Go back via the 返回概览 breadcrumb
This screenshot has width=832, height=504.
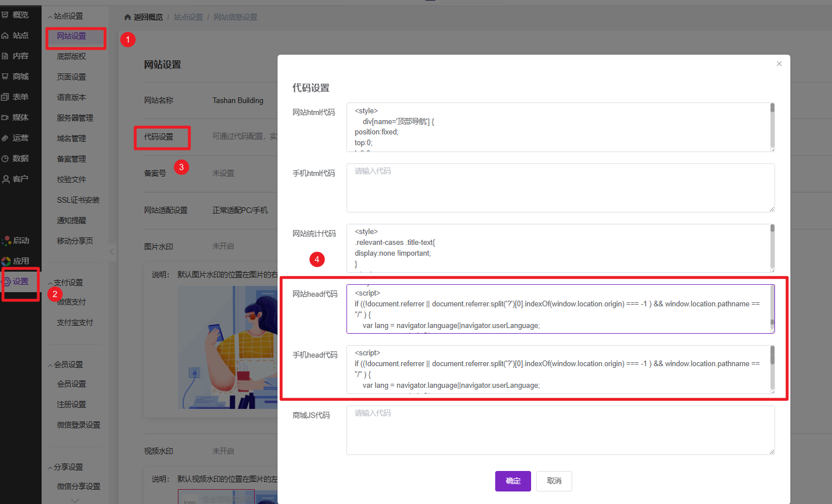pos(148,17)
